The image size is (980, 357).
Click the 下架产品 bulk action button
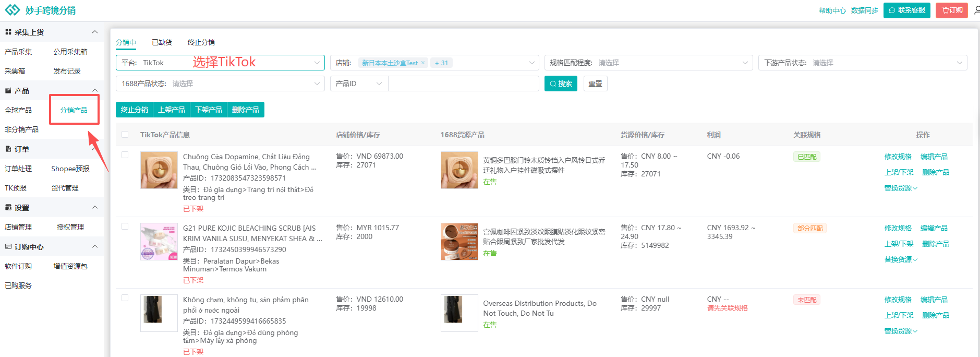[x=209, y=110]
